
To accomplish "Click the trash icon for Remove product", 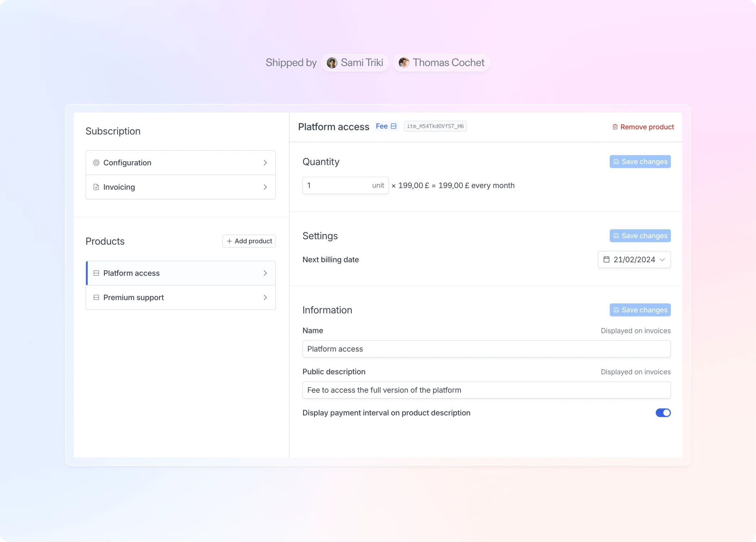I will click(615, 127).
